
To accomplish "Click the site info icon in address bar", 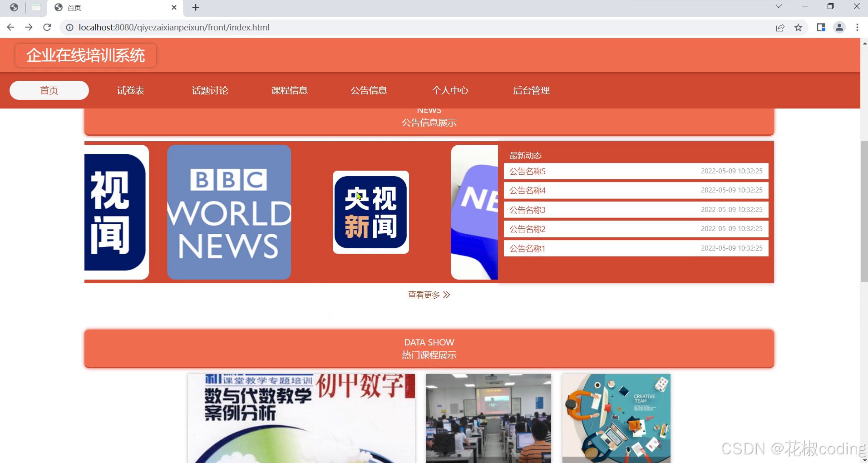I will coord(69,27).
